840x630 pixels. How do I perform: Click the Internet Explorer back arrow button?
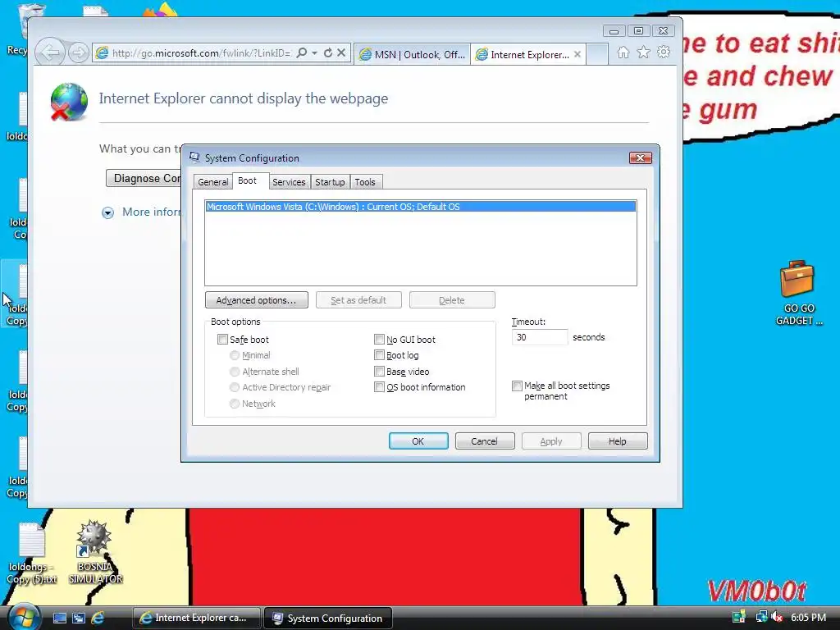pos(51,52)
